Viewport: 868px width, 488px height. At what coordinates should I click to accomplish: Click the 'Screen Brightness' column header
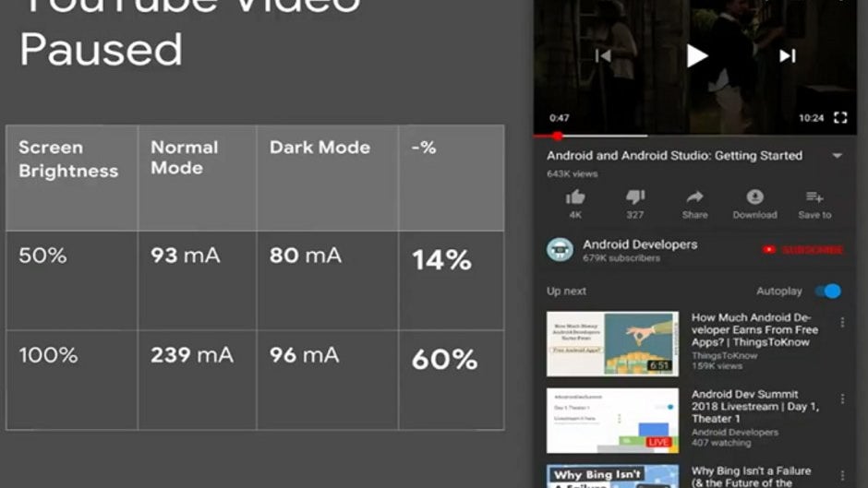pos(72,178)
